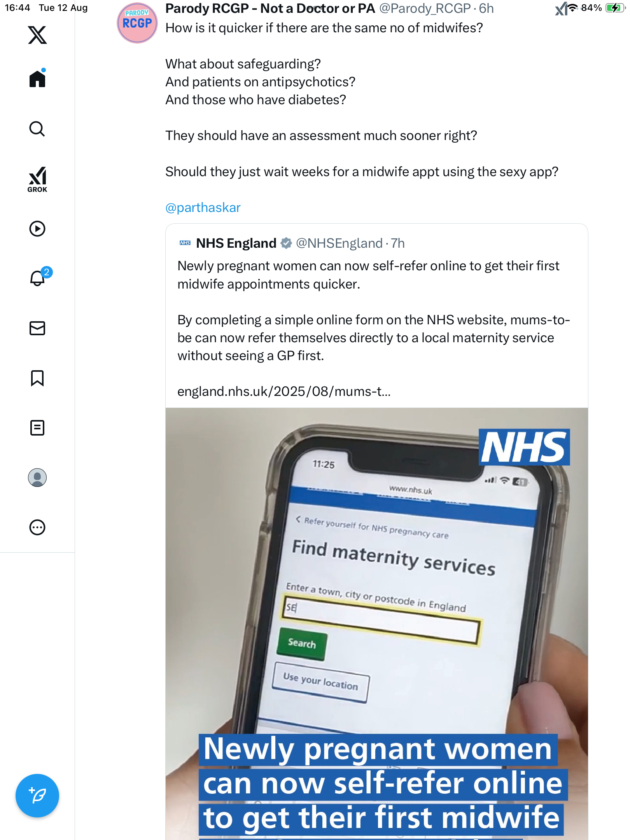Follow the england.nhs.uk article link

coord(284,391)
